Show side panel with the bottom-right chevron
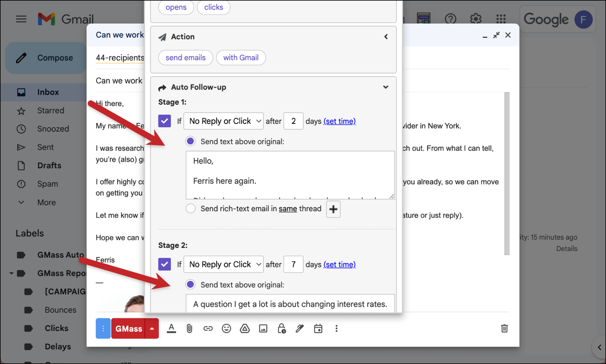 (599, 347)
